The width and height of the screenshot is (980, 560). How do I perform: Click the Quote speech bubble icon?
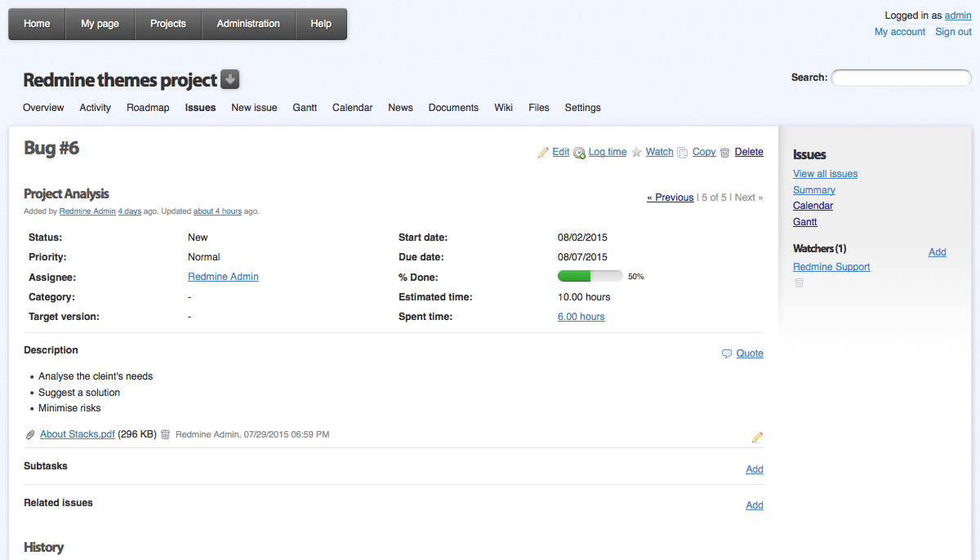pos(727,353)
